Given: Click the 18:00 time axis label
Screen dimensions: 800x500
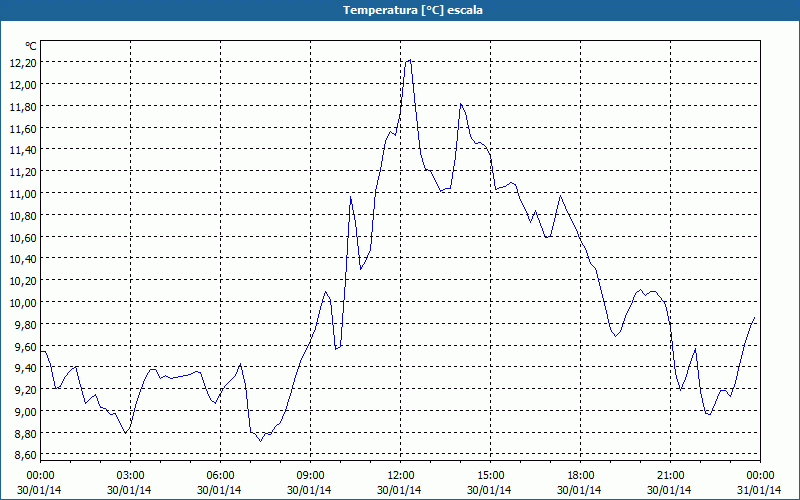Looking at the screenshot, I should click(x=581, y=476).
